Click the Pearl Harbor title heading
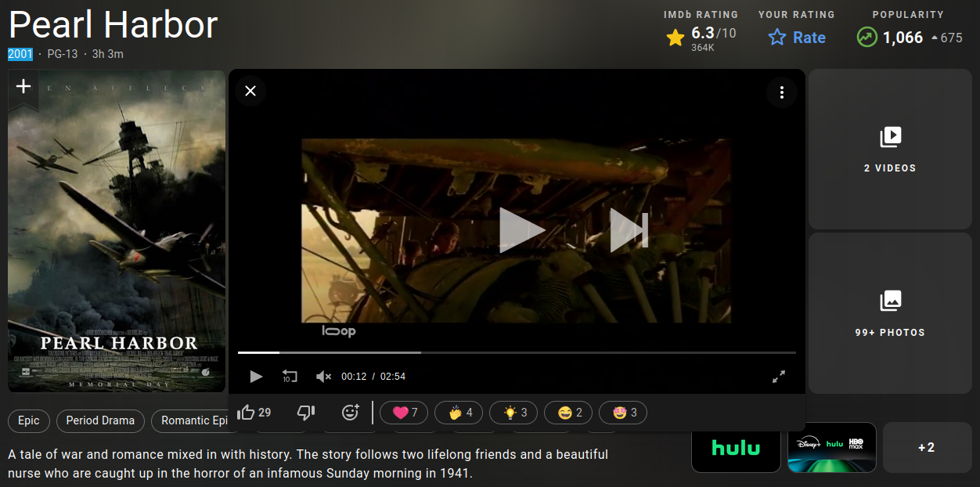 coord(113,25)
